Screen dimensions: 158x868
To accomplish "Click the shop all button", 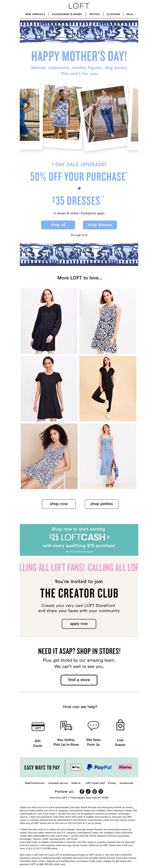I will (x=58, y=225).
